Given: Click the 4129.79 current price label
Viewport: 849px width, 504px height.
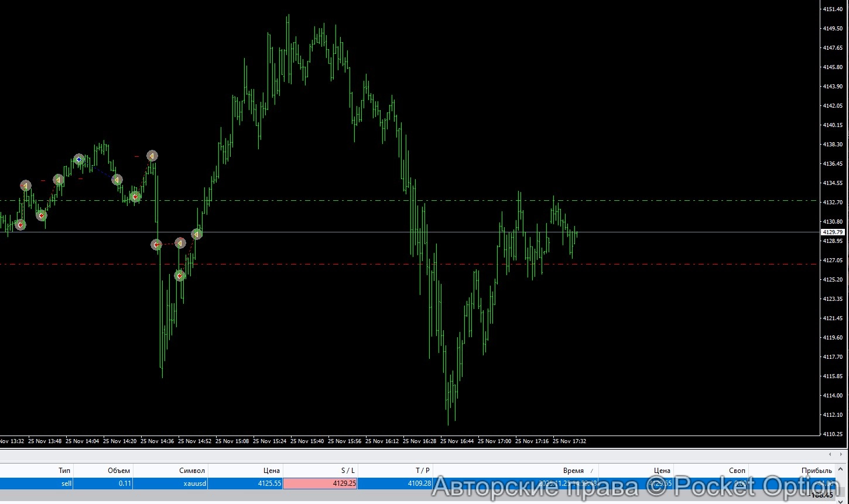Looking at the screenshot, I should (831, 232).
